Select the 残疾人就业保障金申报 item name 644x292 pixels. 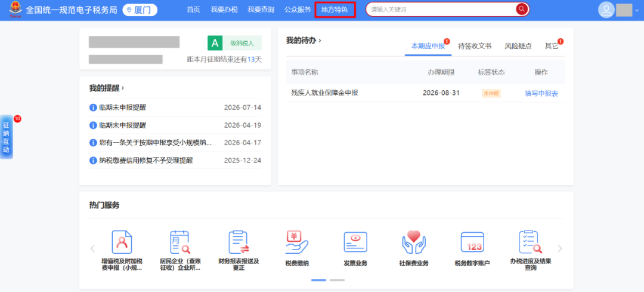pyautogui.click(x=324, y=93)
